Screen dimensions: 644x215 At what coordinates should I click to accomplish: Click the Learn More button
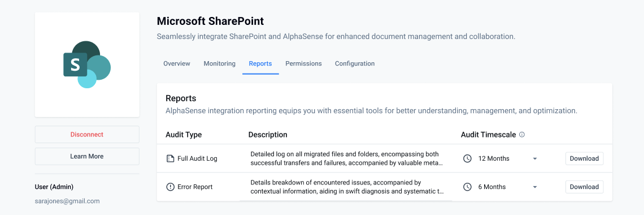click(87, 156)
